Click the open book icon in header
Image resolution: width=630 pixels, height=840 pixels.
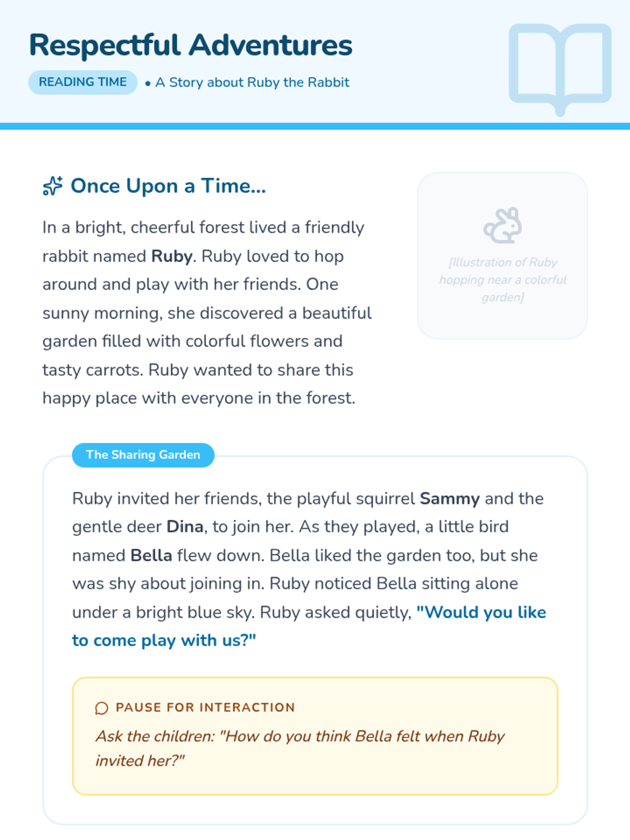click(560, 69)
